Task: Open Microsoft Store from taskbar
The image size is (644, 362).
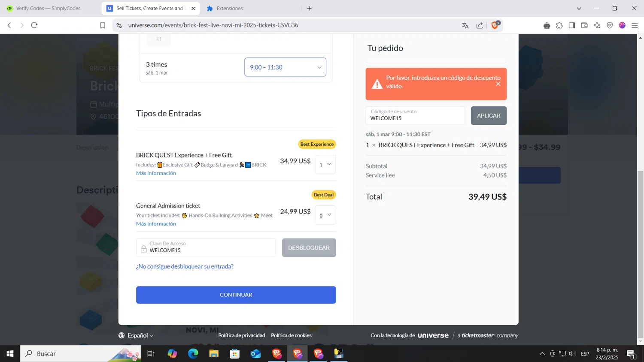Action: [x=234, y=353]
